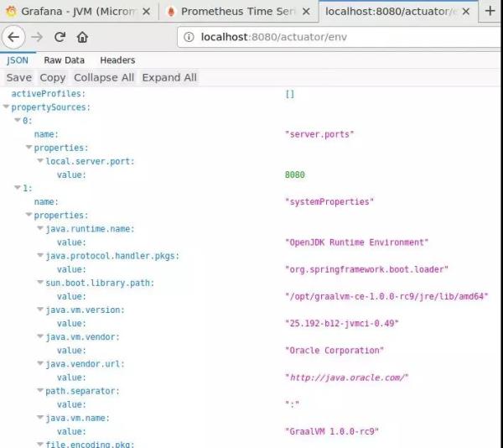Collapse the file.encoding.pkg node
Screen dimensions: 503x448
[x=40, y=444]
